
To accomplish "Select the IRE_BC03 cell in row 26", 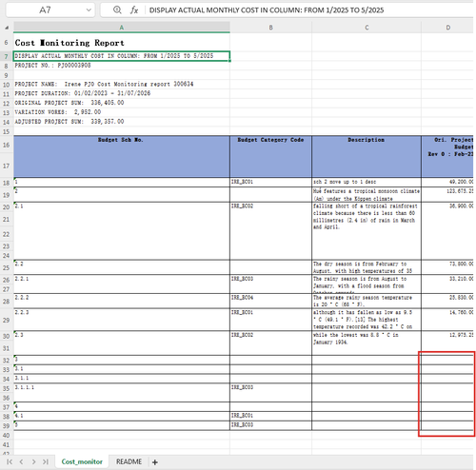I will (270, 284).
